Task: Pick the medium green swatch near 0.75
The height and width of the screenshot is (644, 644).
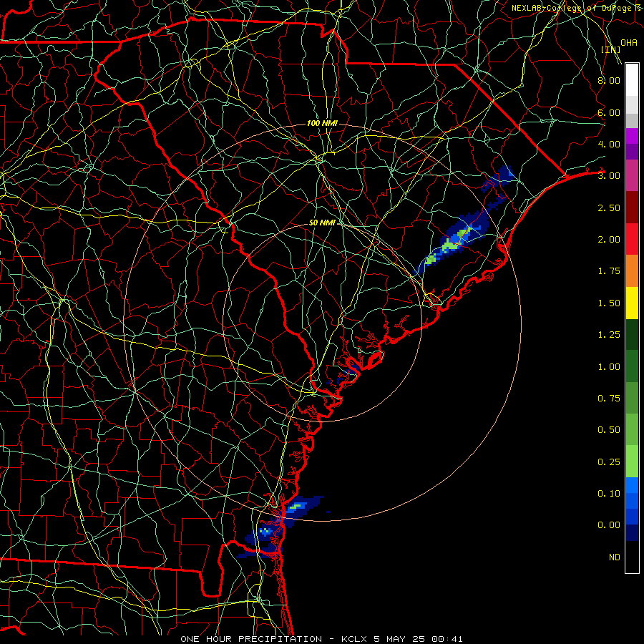Action: (632, 399)
